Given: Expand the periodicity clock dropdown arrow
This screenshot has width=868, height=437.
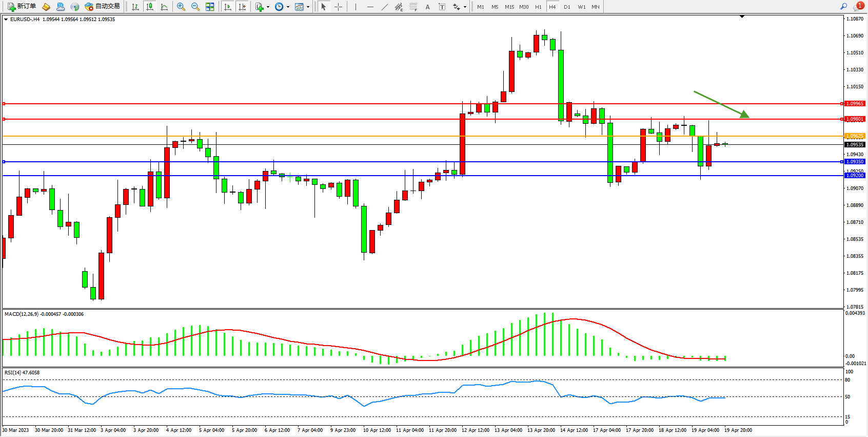Looking at the screenshot, I should (288, 7).
